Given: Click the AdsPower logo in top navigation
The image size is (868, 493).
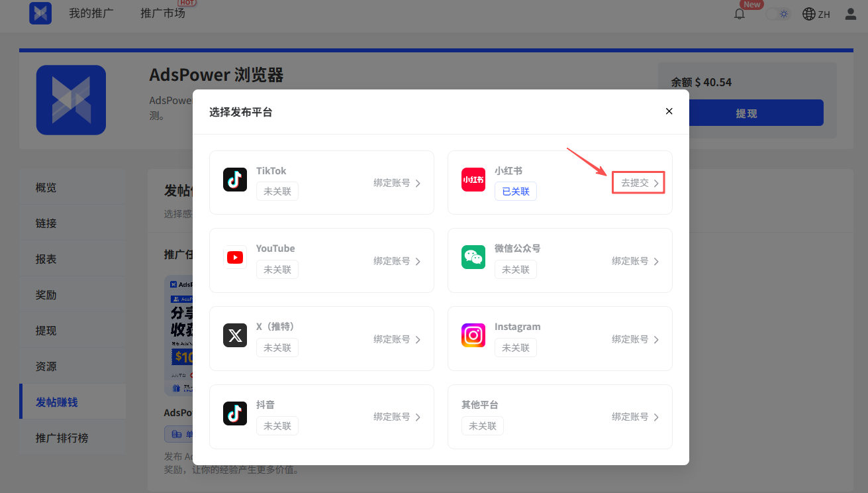Looking at the screenshot, I should [40, 13].
